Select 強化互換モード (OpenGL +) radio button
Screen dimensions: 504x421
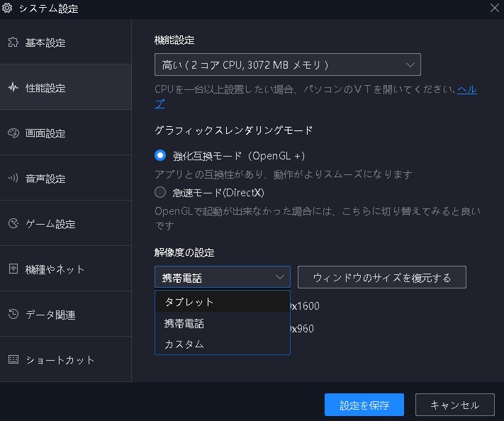click(160, 155)
